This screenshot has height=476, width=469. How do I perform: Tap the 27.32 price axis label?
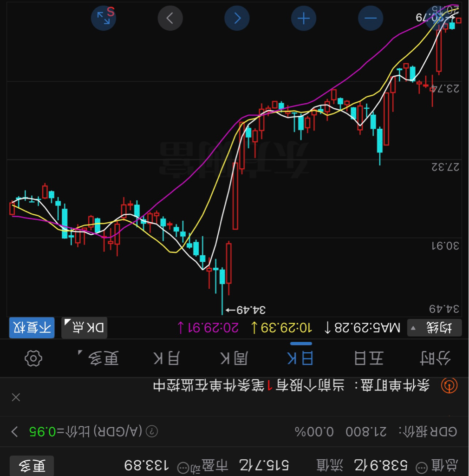pos(445,167)
